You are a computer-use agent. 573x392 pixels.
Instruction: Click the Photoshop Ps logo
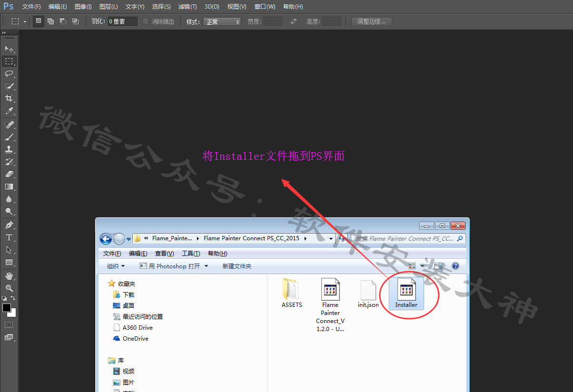(9, 7)
